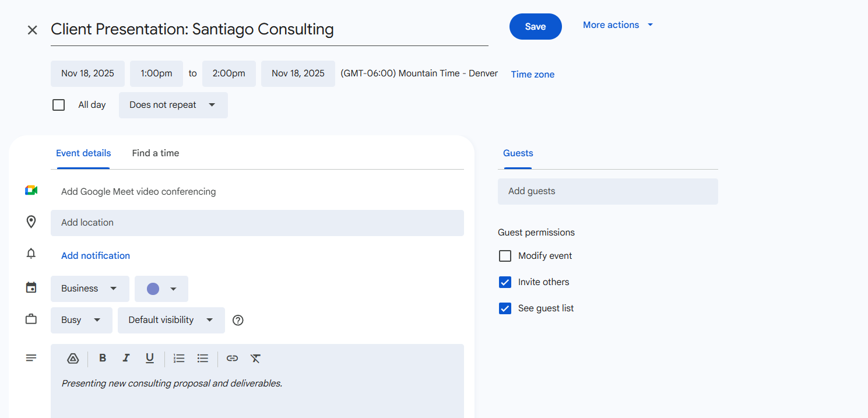This screenshot has width=868, height=418.
Task: Click the remove formatting icon
Action: point(255,359)
